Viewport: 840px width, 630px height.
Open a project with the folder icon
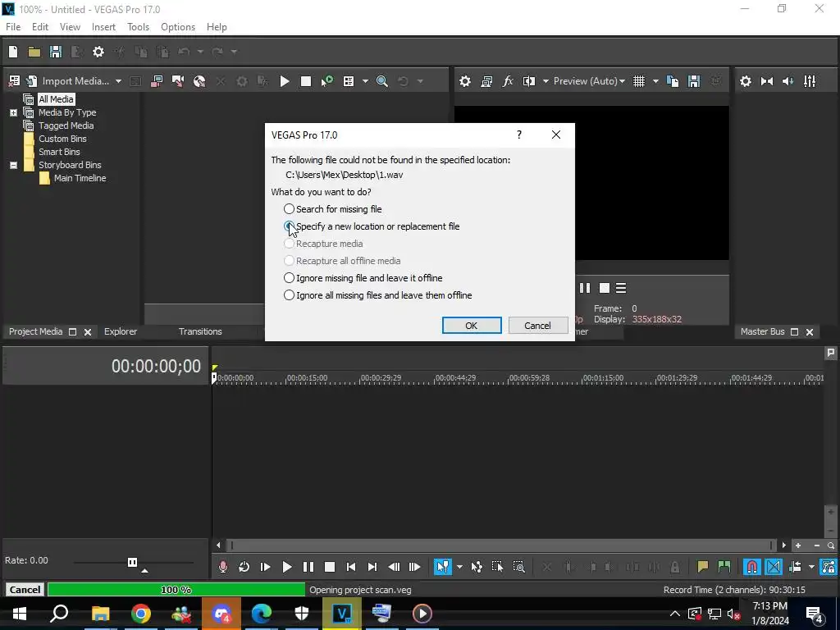[x=34, y=52]
